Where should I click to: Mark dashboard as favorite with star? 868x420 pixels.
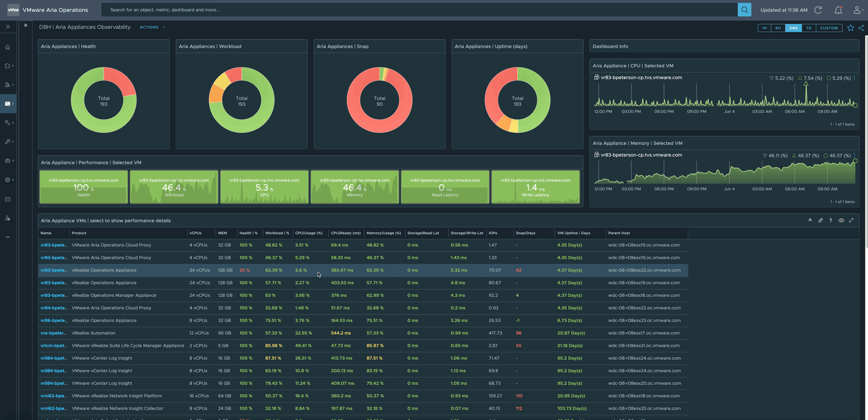point(851,28)
